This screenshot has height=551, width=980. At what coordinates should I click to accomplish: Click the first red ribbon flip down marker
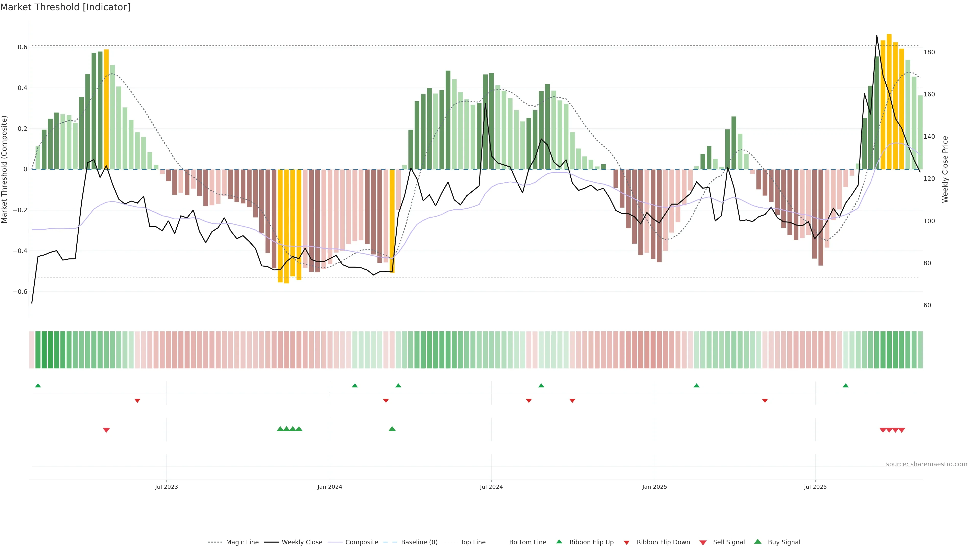coord(137,401)
